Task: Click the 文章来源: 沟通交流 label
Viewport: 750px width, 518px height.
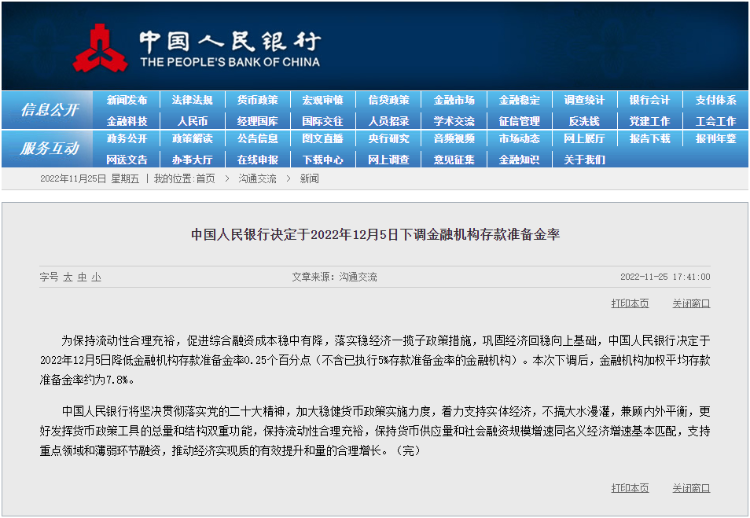Action: pos(334,277)
